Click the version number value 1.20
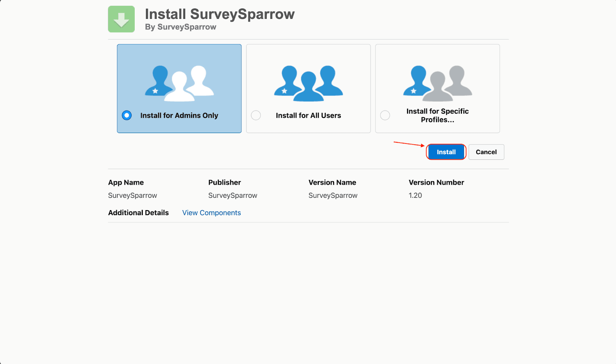The image size is (616, 364). (x=415, y=195)
